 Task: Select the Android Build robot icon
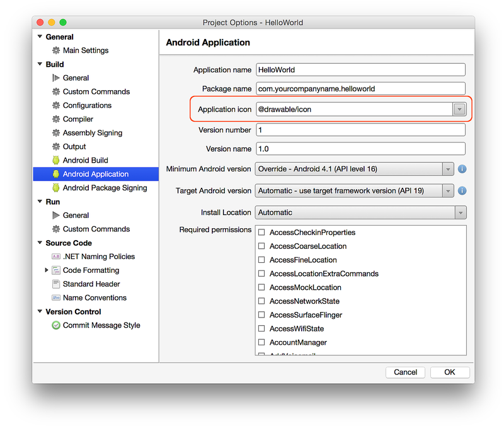tap(55, 160)
